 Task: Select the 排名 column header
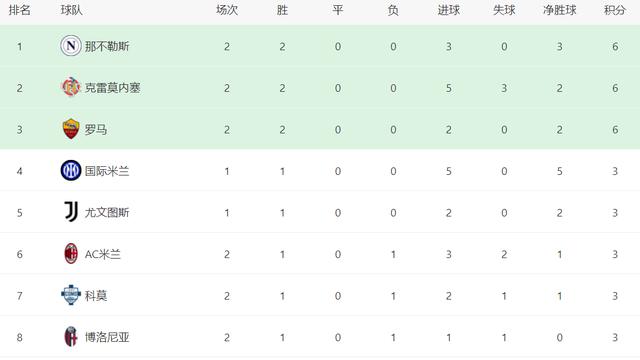[x=20, y=10]
